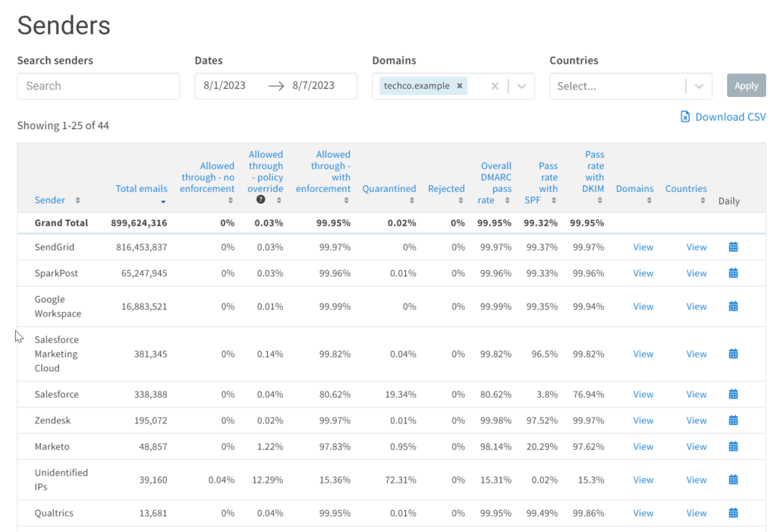Image resolution: width=777 pixels, height=532 pixels.
Task: View countries for Zendesk
Action: point(697,420)
